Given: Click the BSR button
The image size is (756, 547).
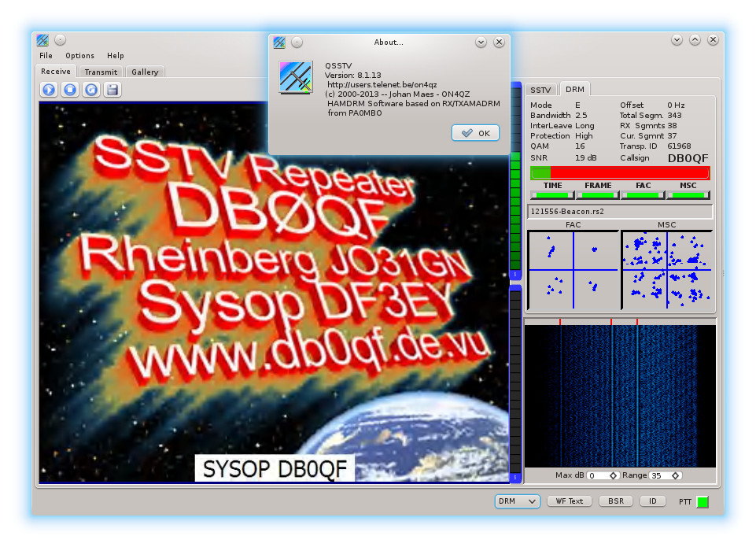Looking at the screenshot, I should (x=616, y=501).
